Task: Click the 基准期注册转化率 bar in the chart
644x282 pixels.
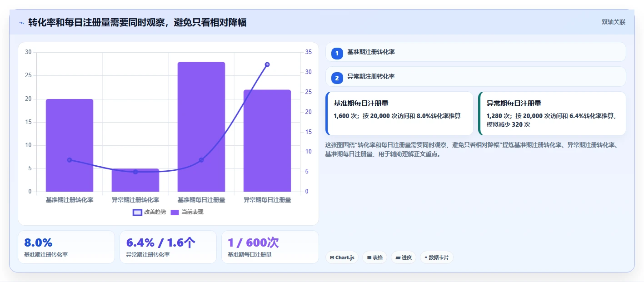Action: click(70, 145)
